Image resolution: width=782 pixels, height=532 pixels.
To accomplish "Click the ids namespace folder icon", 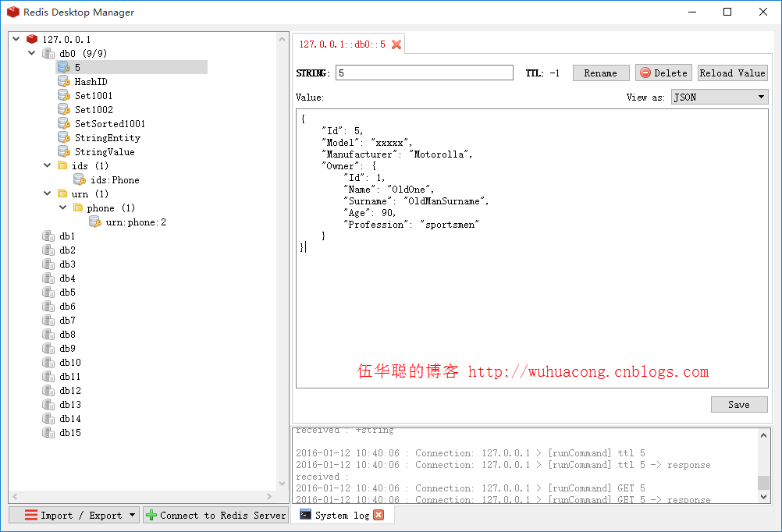I will point(62,165).
